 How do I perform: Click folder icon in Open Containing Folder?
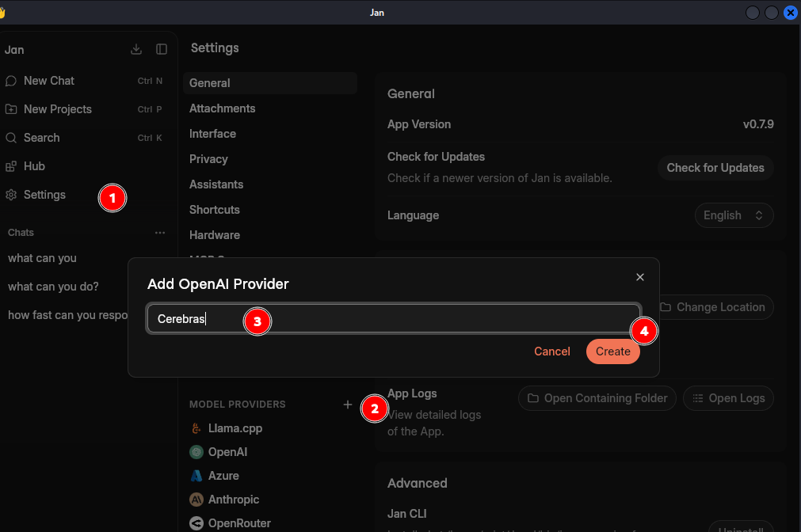(x=532, y=398)
